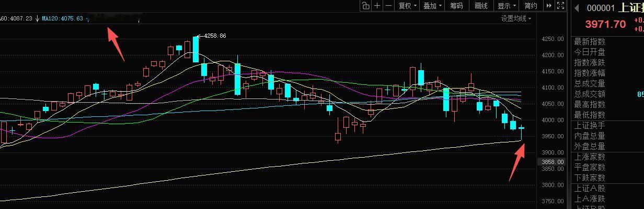Zoom in chart with plus icon
The image size is (644, 209).
(377, 6)
